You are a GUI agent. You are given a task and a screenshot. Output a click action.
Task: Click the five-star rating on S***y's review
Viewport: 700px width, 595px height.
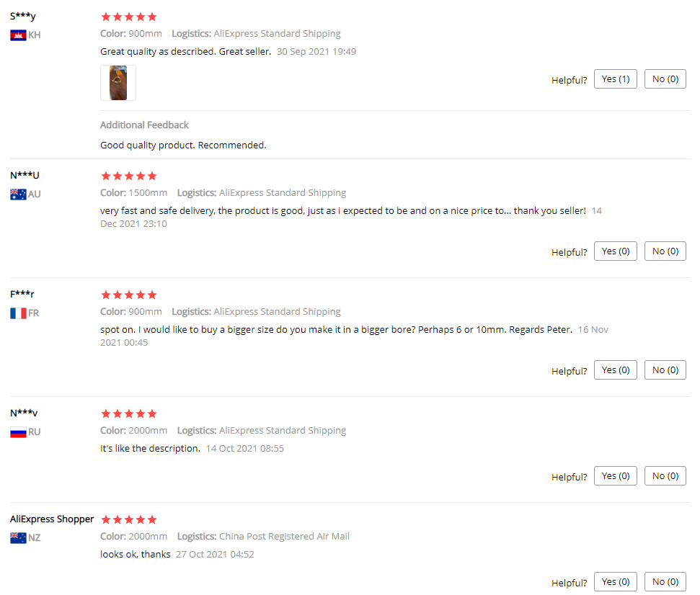point(129,17)
